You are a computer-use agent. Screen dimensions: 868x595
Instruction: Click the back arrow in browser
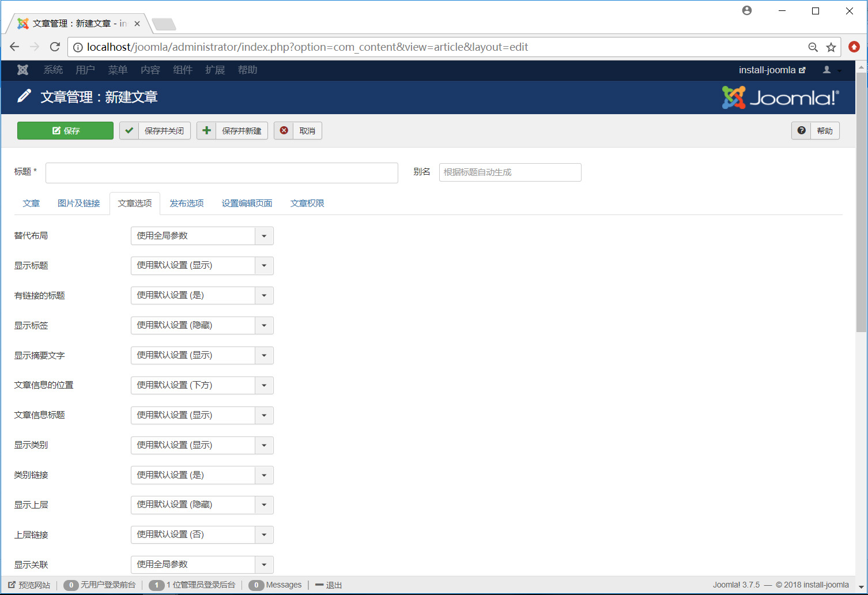click(14, 47)
